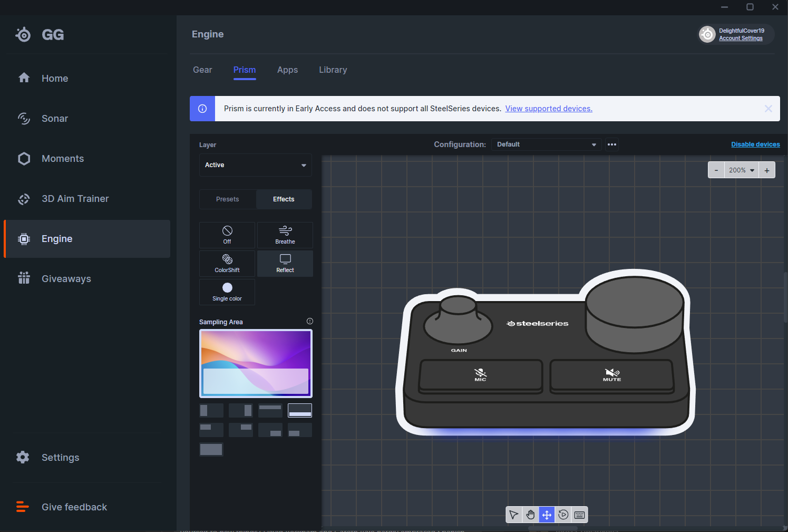Image resolution: width=788 pixels, height=532 pixels.
Task: Switch to the Library tab
Action: pyautogui.click(x=333, y=70)
